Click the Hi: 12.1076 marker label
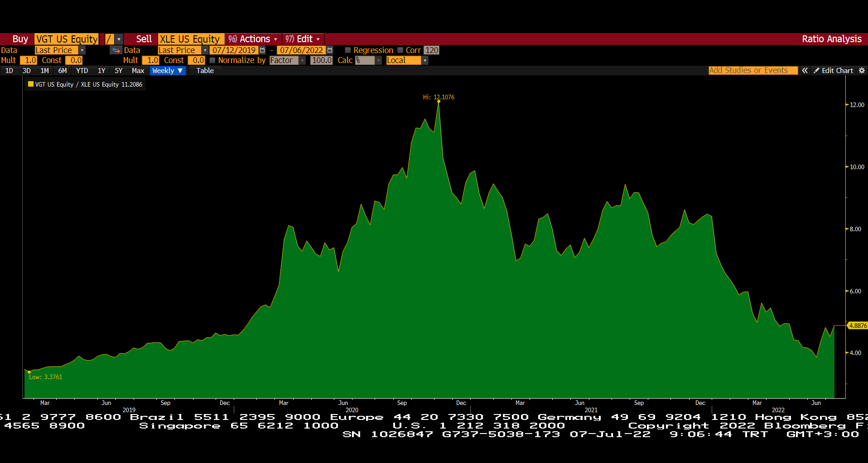Image resolution: width=868 pixels, height=463 pixels. point(439,97)
